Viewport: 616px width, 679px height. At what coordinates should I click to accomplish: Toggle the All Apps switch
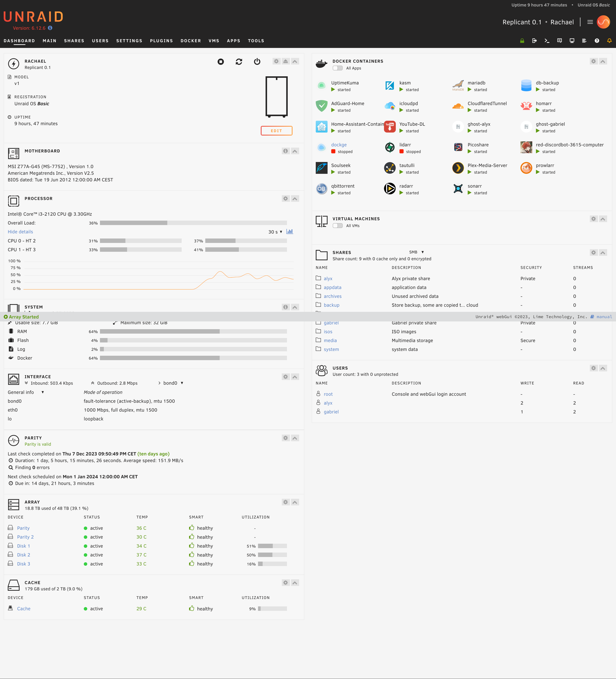pyautogui.click(x=338, y=68)
